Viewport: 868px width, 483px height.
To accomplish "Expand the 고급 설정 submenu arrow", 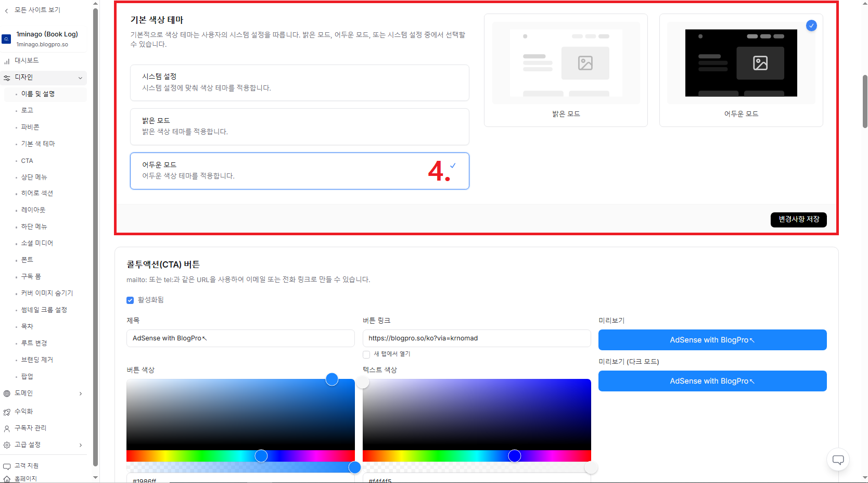I will (x=81, y=445).
